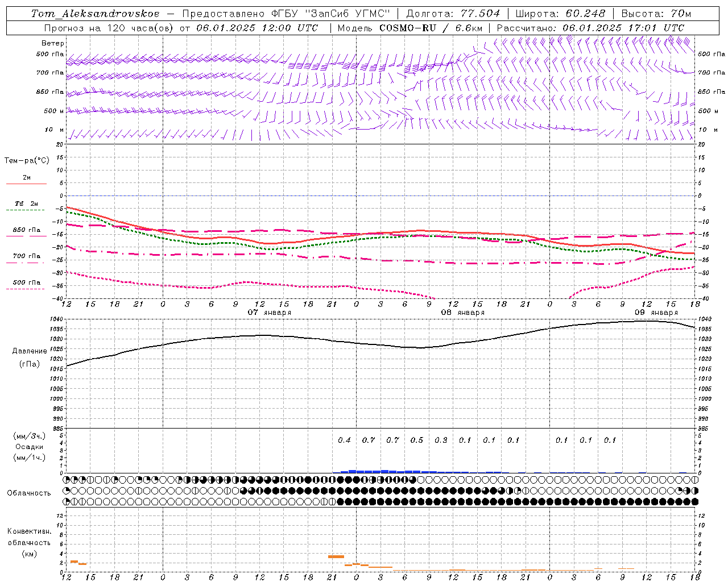
Task: Click the 'Td 2м' dew point legend label
Action: (27, 203)
